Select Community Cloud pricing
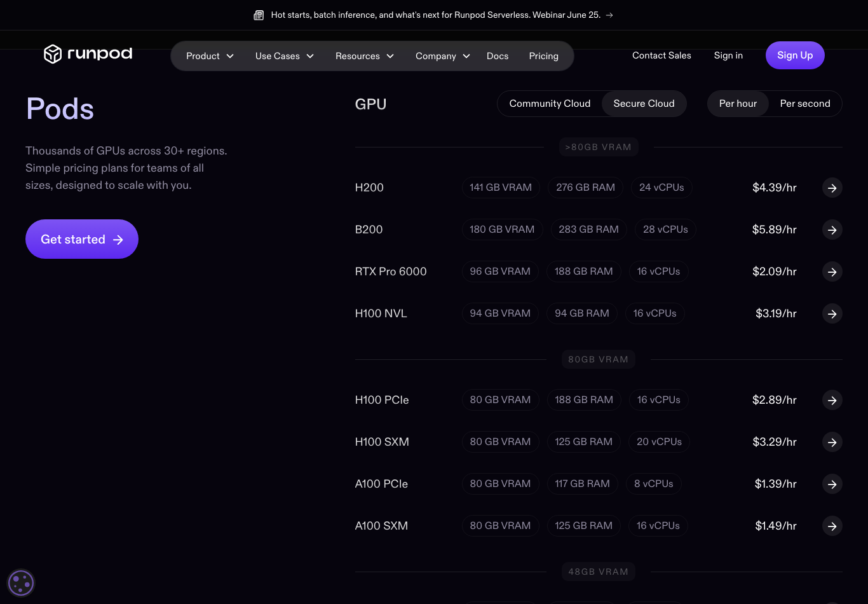This screenshot has height=604, width=868. [550, 104]
